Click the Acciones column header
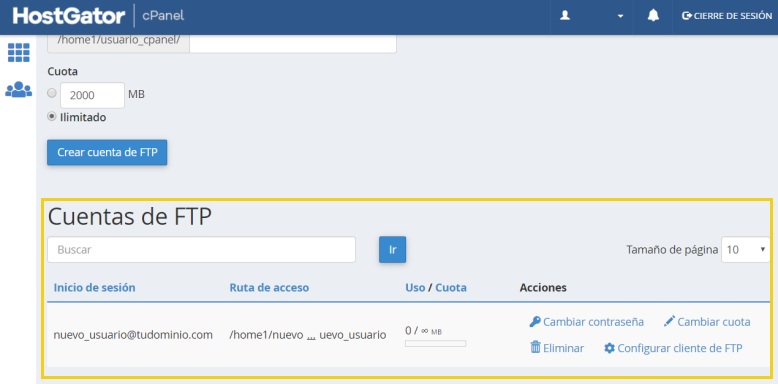Viewport: 778px width, 384px height. (x=543, y=288)
